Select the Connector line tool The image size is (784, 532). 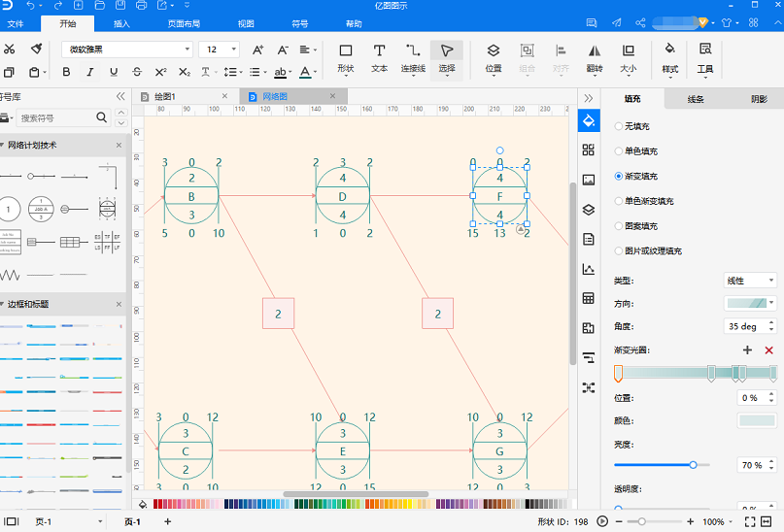[x=413, y=59]
